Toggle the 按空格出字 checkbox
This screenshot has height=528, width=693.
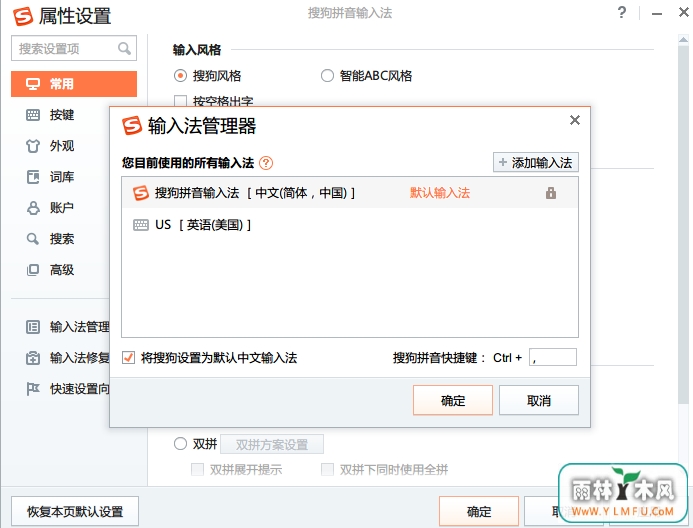click(x=180, y=101)
